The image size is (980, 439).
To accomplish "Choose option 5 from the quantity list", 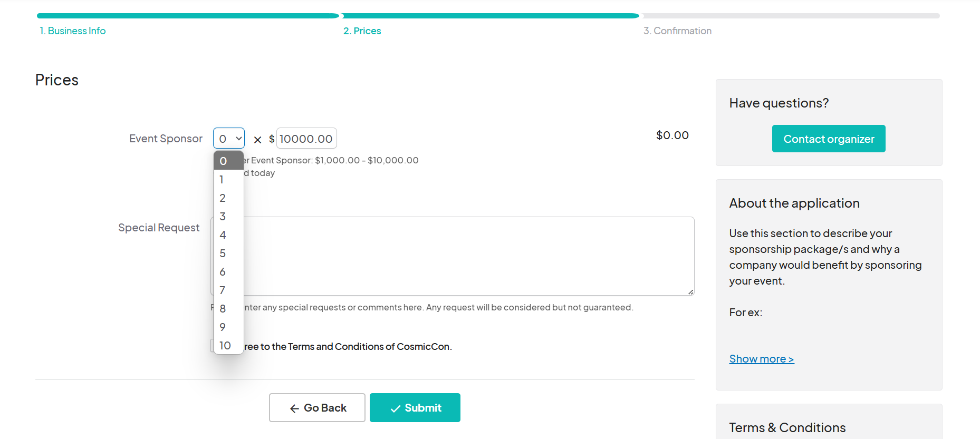I will [228, 253].
